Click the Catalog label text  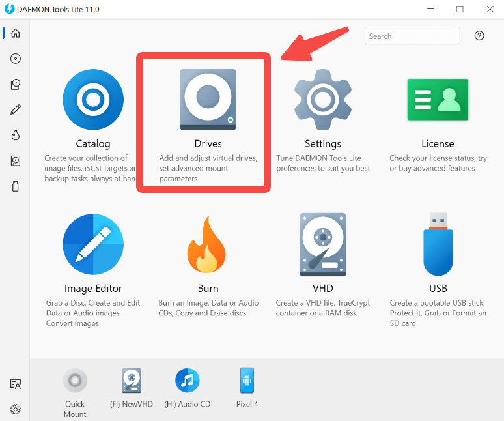coord(93,143)
